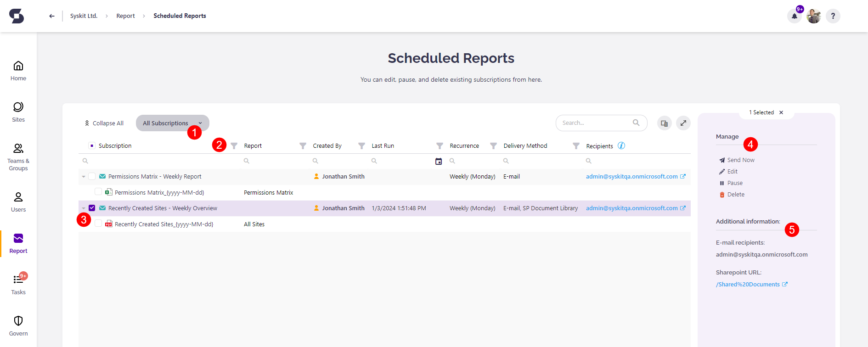Screen dimensions: 868x347
Task: Click '1/3/2024 1:51:48 PM' last run cell
Action: pyautogui.click(x=399, y=208)
